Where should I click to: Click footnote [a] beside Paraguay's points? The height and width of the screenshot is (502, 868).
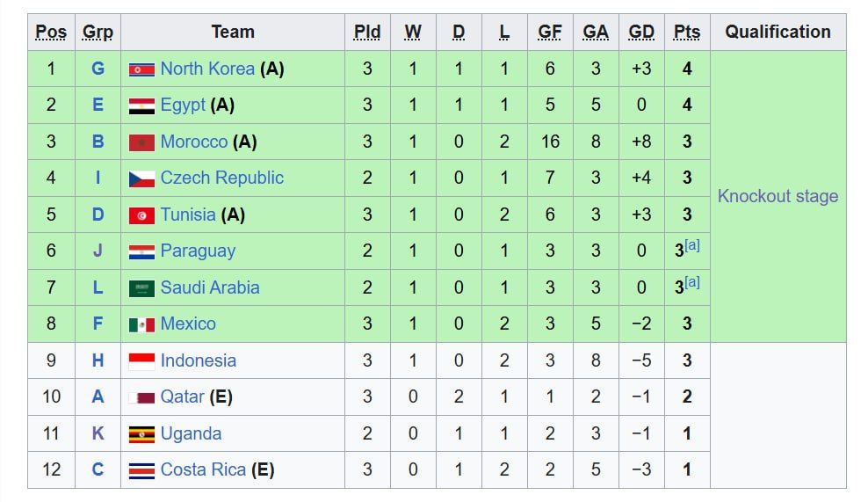[692, 246]
